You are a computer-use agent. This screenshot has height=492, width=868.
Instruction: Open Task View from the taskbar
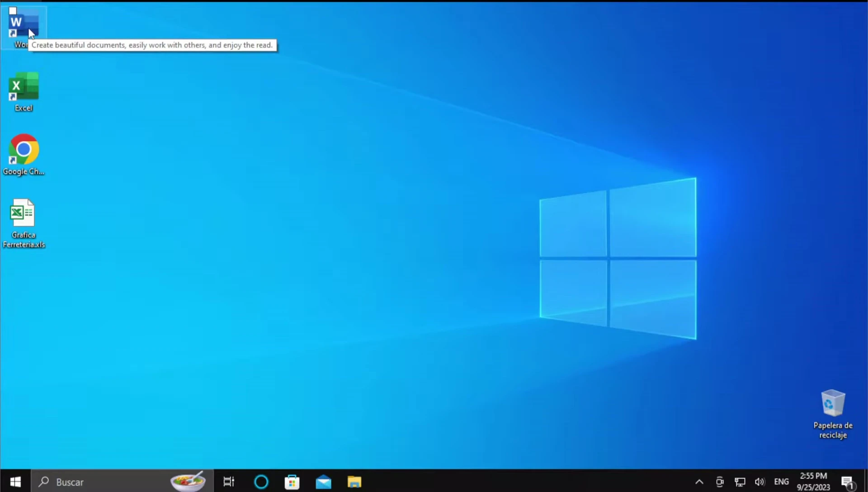click(x=229, y=482)
